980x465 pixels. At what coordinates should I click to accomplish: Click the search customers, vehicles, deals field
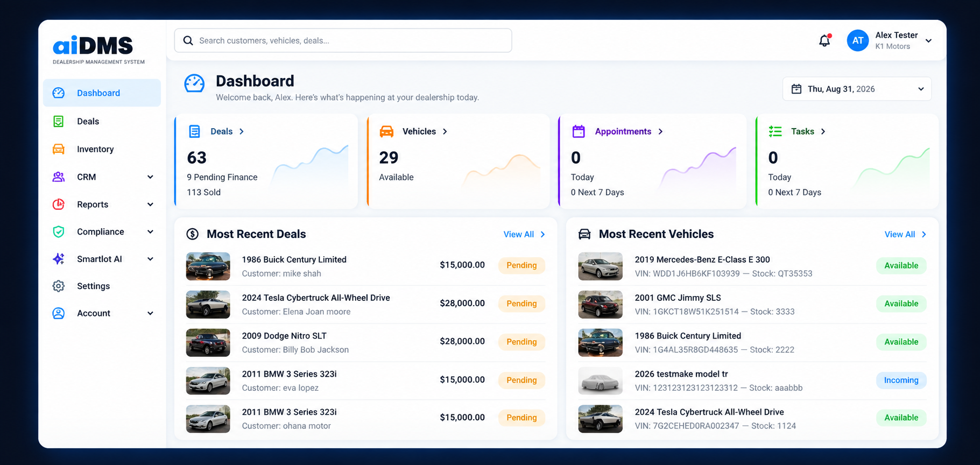tap(343, 40)
